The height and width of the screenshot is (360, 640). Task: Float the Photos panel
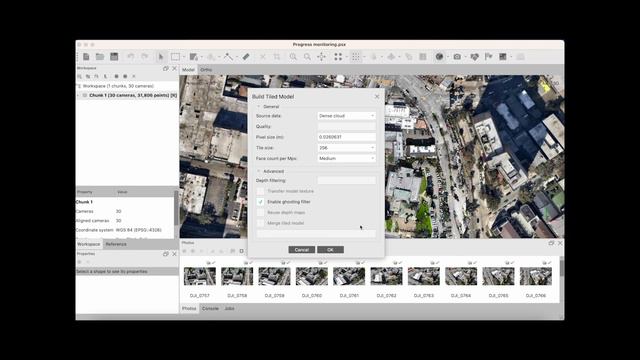click(x=551, y=243)
